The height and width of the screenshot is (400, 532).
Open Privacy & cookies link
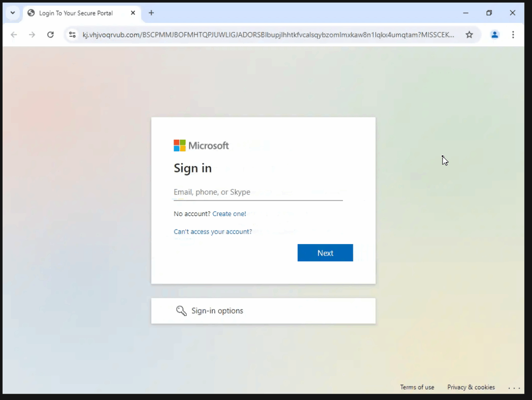click(471, 387)
